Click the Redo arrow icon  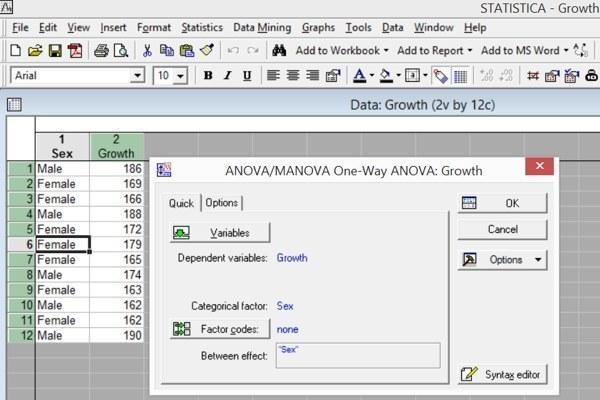[x=253, y=51]
